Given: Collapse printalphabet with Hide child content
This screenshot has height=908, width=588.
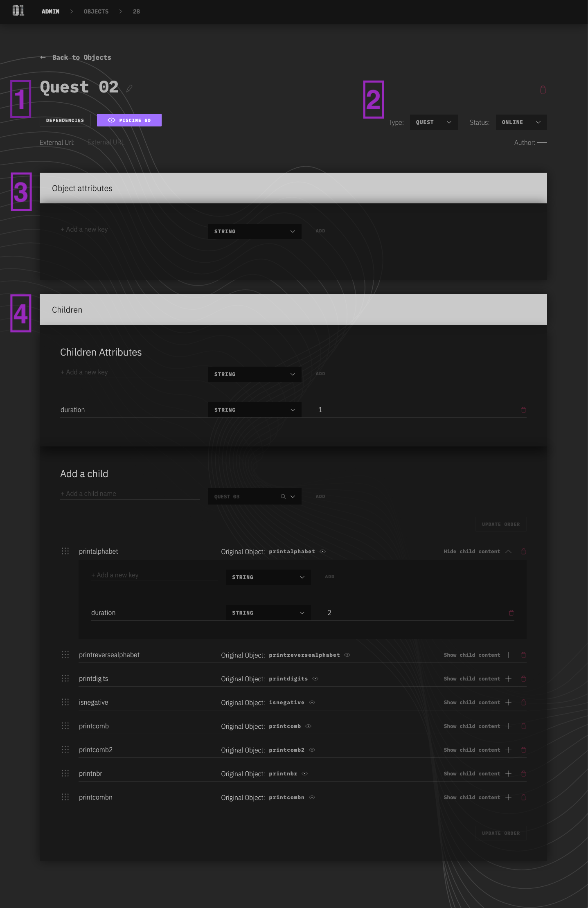Looking at the screenshot, I should pos(478,552).
